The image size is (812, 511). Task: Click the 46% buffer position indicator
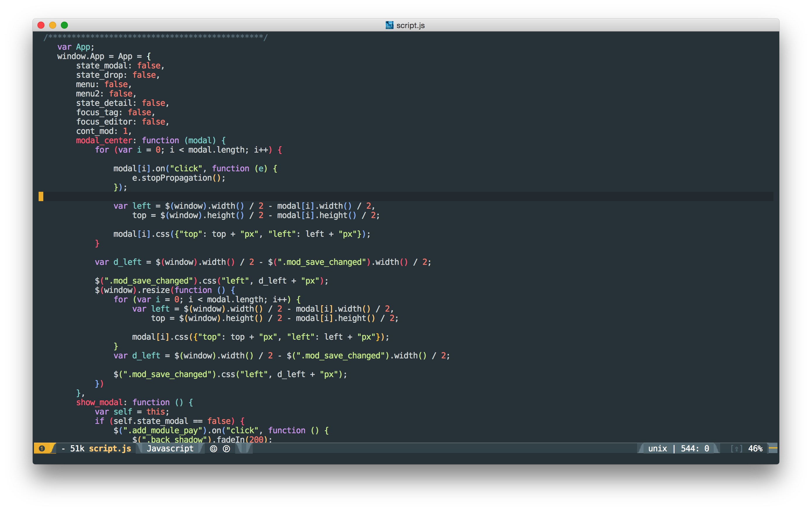point(755,449)
